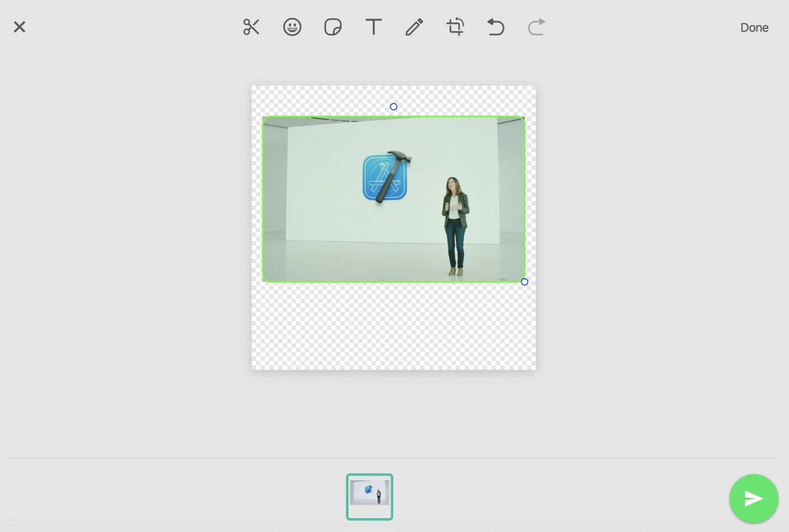Viewport: 789px width, 532px height.
Task: Open the sticker tool
Action: (x=333, y=27)
